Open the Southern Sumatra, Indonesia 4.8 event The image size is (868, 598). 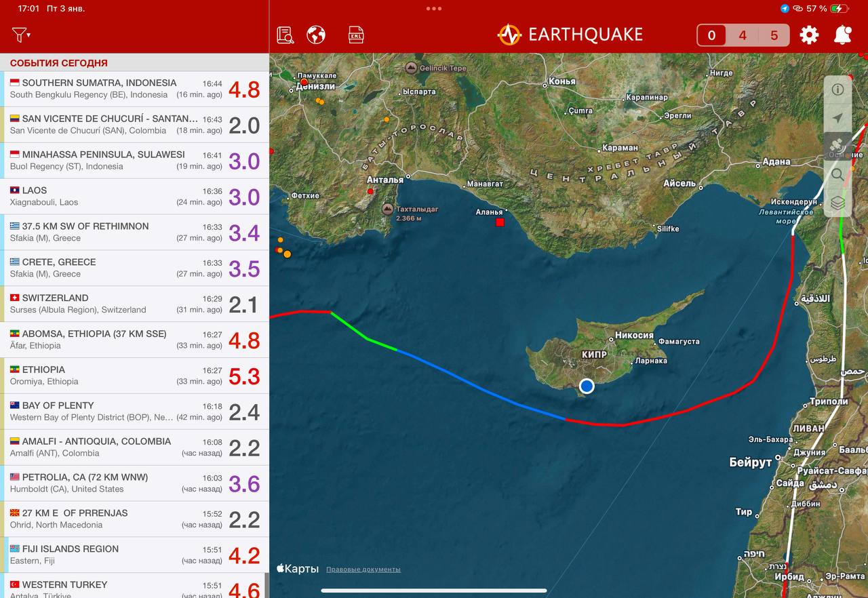coord(134,89)
